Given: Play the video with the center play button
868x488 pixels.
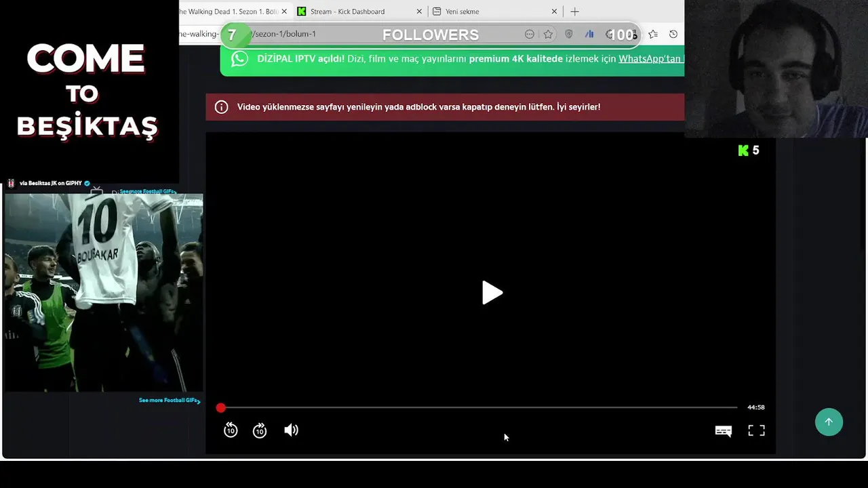Looking at the screenshot, I should tap(492, 293).
